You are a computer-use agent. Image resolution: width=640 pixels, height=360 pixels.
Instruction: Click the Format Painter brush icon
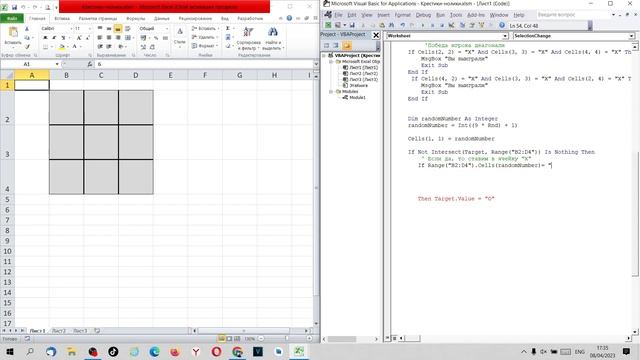pyautogui.click(x=27, y=47)
